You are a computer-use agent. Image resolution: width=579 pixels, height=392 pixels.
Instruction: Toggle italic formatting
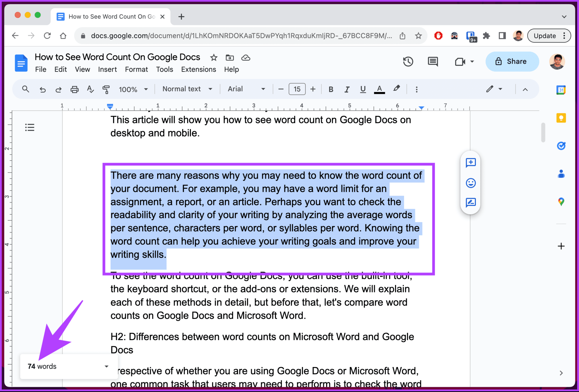click(347, 89)
